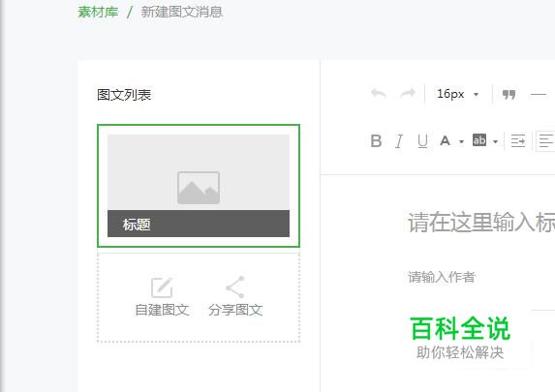The image size is (555, 392).
Task: Open the font color dropdown arrow
Action: (x=461, y=141)
